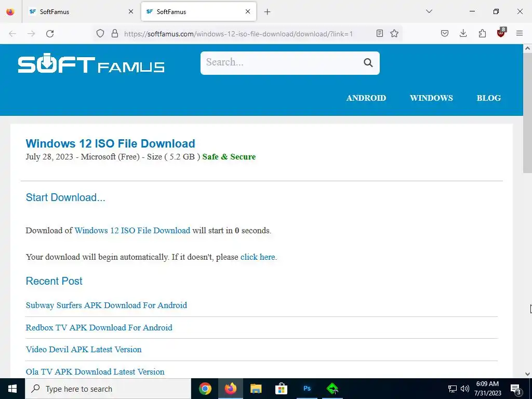Open Video Devil APK Latest Version
This screenshot has height=399, width=532.
84,350
